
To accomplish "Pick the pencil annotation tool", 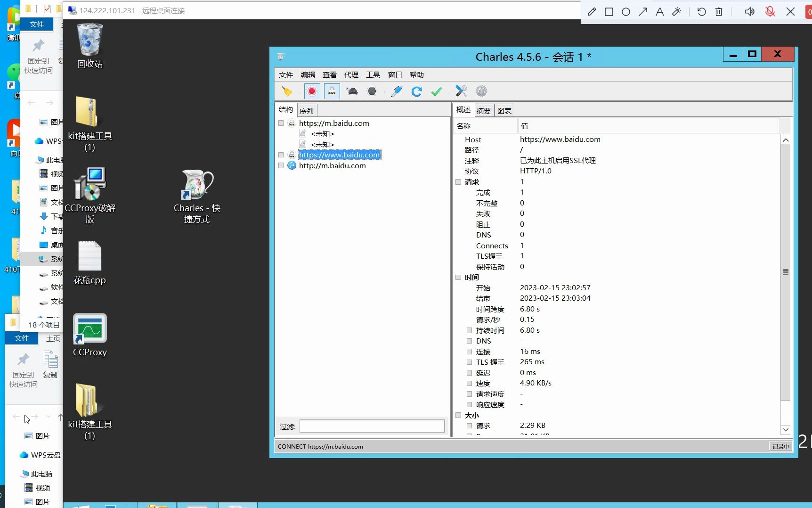I will (592, 12).
